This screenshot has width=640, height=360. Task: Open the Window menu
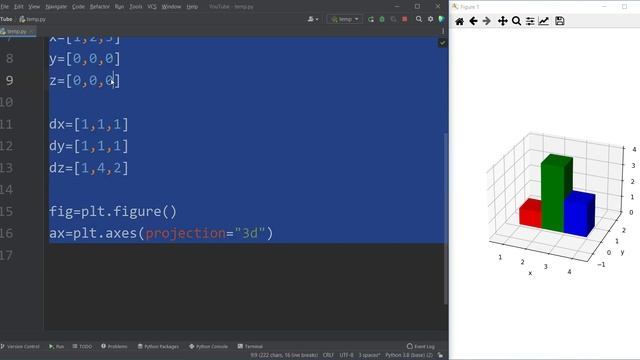click(171, 7)
